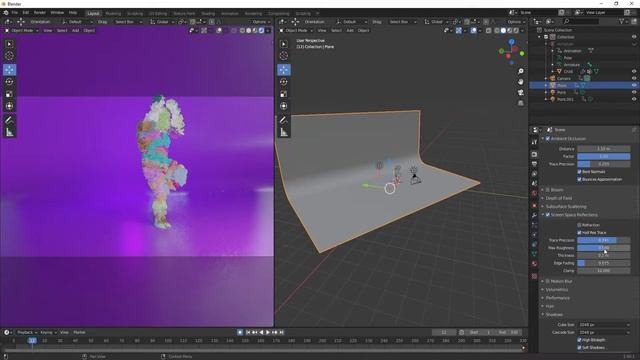Image resolution: width=640 pixels, height=360 pixels.
Task: Open the Playback popover in timeline
Action: (x=27, y=333)
